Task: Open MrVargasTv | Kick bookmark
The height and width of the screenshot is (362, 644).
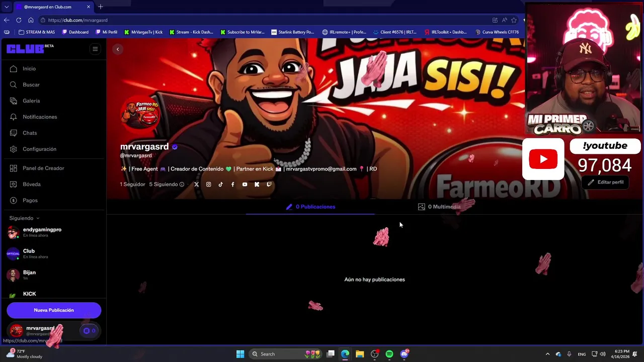Action: (143, 32)
